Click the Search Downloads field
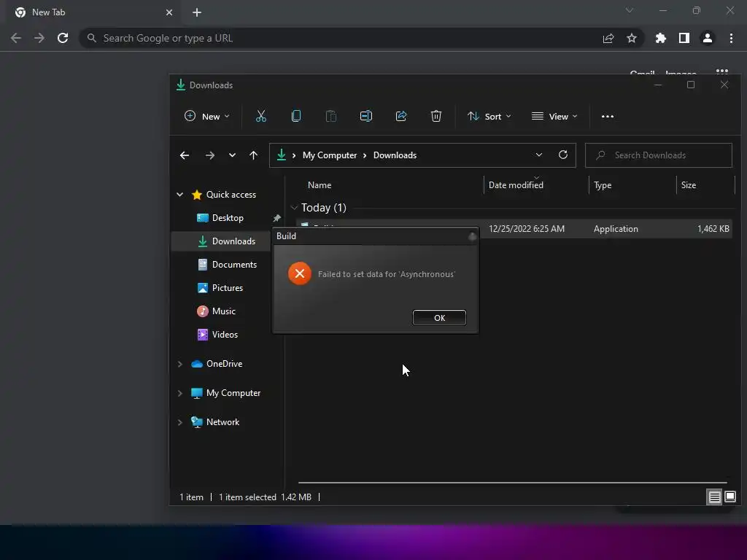This screenshot has height=560, width=747. [659, 155]
